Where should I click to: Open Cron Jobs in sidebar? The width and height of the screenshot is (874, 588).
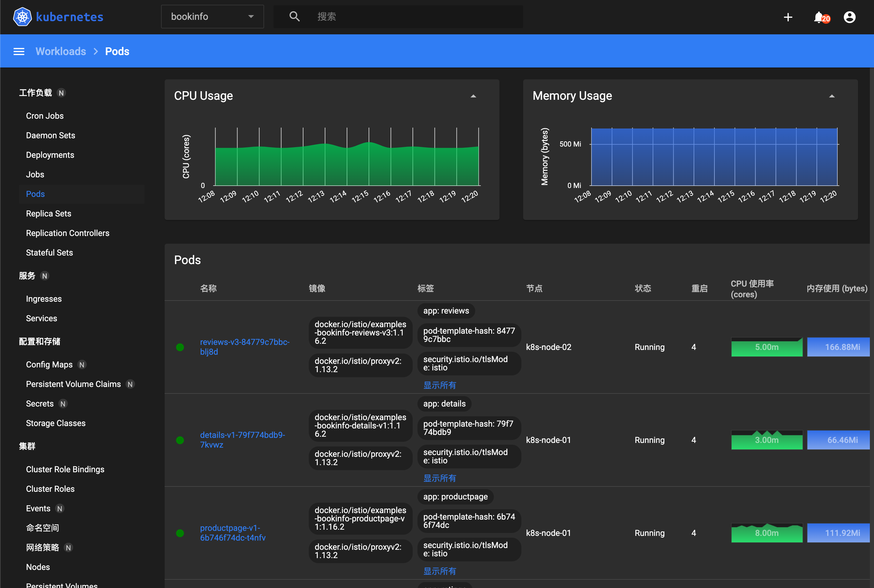click(x=45, y=116)
